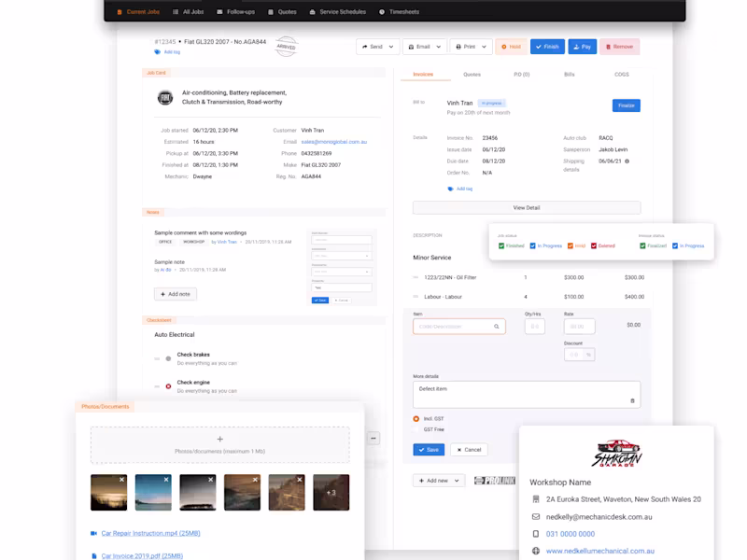Viewport: 747px width, 560px height.
Task: Click the Print icon on the Print button
Action: tap(458, 47)
